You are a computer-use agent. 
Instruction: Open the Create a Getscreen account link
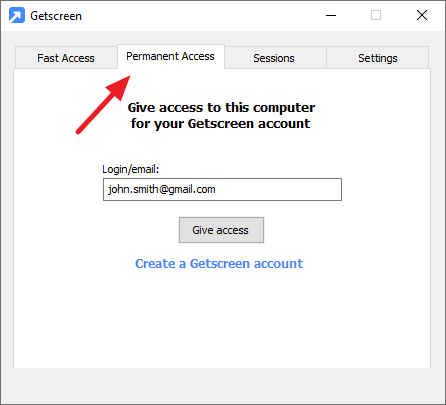point(219,264)
